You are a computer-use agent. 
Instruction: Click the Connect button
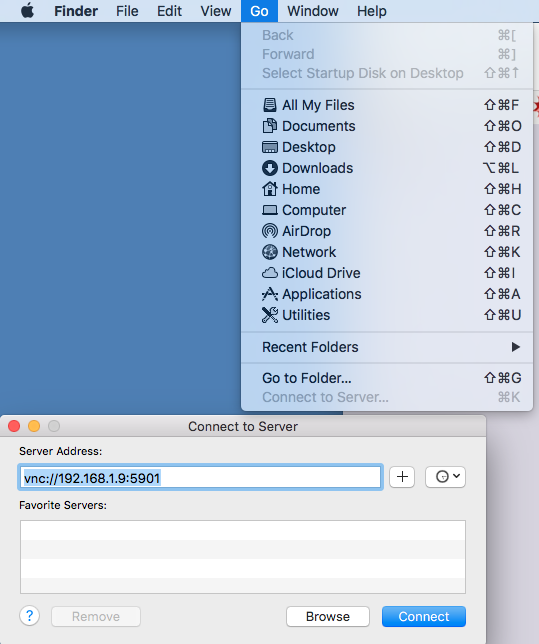point(424,616)
